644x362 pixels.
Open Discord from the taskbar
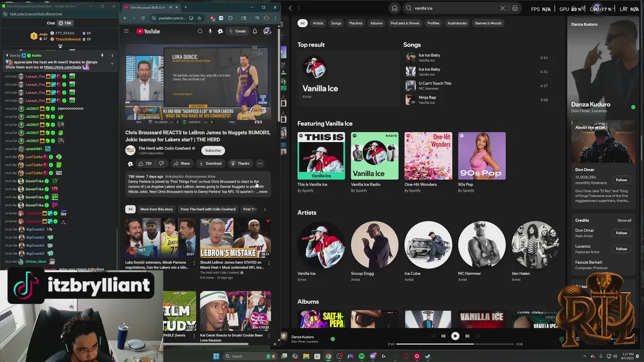coord(373,356)
